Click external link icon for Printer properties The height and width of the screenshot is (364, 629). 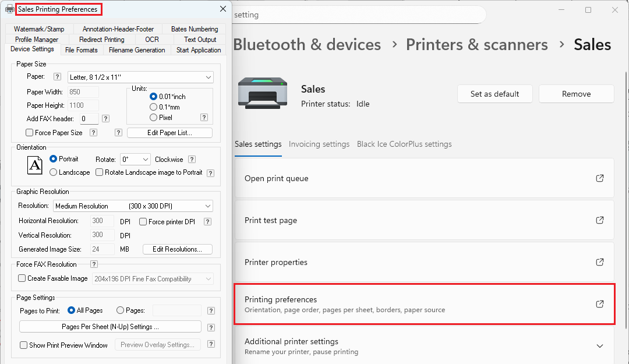coord(600,262)
